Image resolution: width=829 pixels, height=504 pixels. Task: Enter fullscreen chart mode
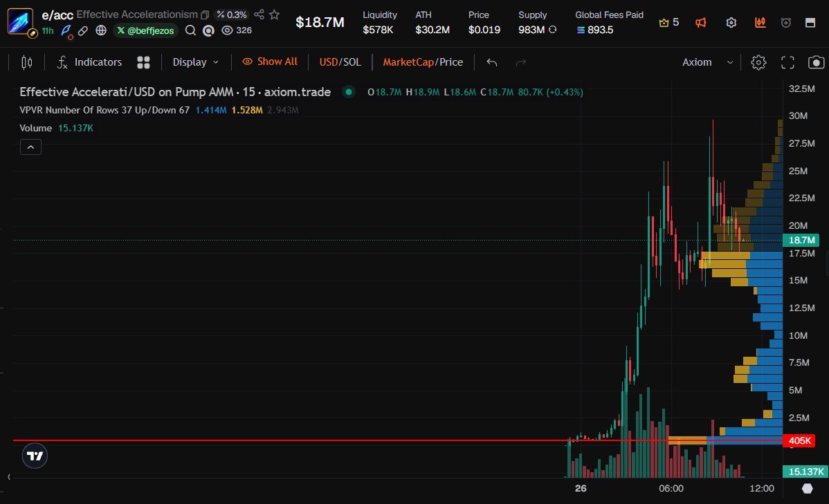787,62
